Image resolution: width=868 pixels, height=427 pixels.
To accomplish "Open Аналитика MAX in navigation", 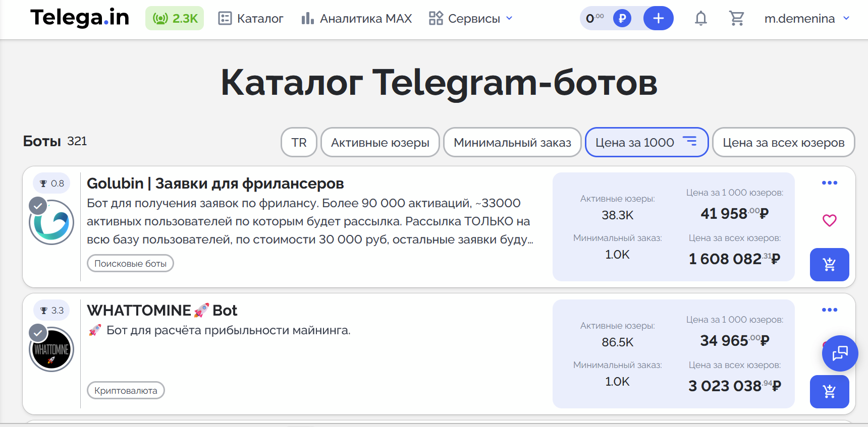I will click(356, 19).
